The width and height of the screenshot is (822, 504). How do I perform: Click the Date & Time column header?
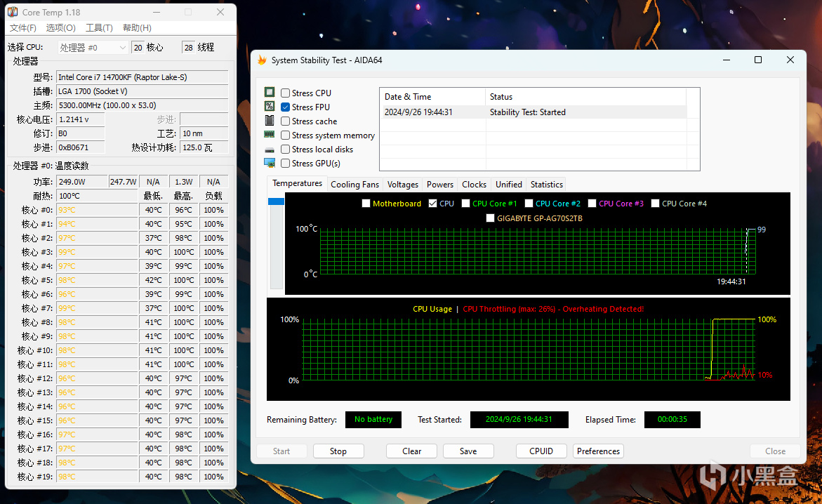[433, 96]
